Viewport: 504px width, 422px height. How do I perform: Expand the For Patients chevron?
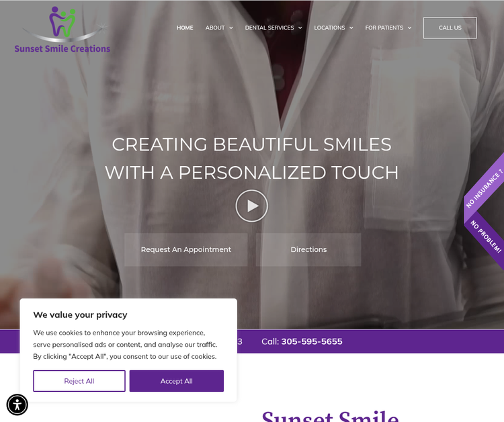[409, 28]
